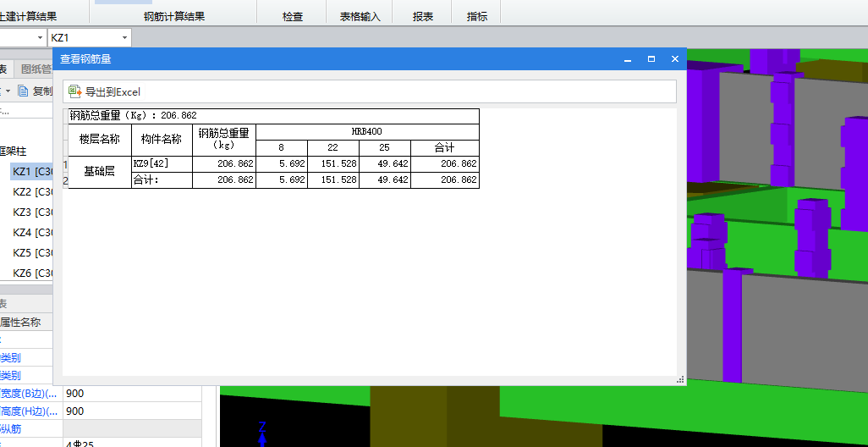
Task: Select KZ1 in the component list
Action: [32, 172]
